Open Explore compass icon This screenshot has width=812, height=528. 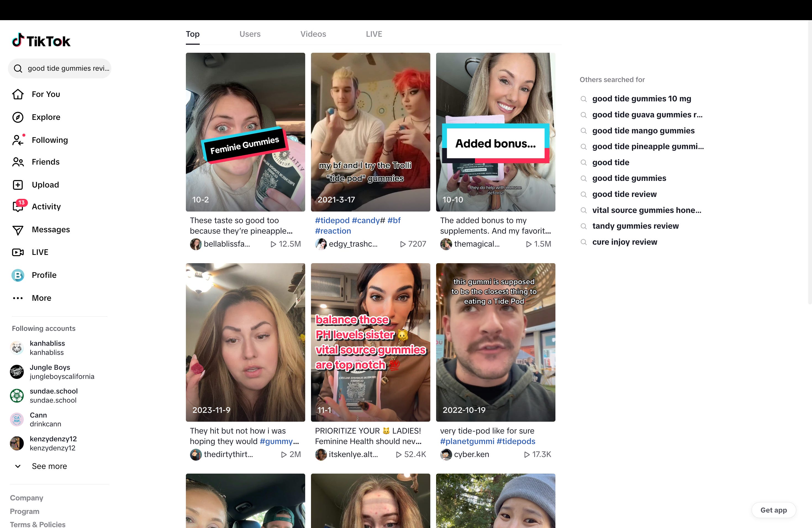(x=18, y=117)
